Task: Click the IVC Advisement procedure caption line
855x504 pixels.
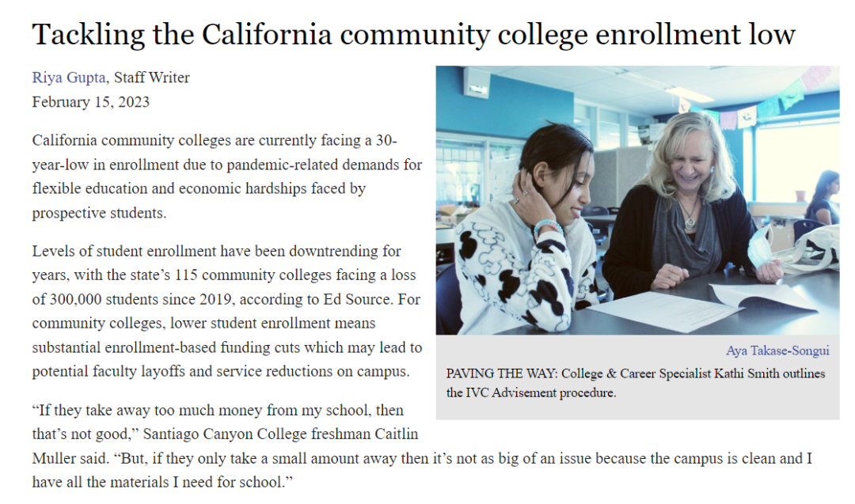Action: pos(531,393)
